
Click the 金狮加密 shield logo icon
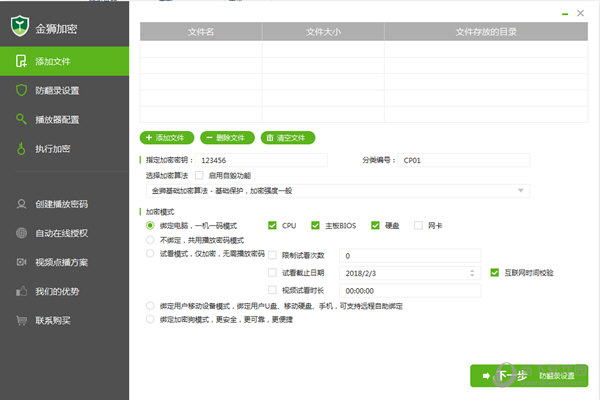(x=20, y=27)
